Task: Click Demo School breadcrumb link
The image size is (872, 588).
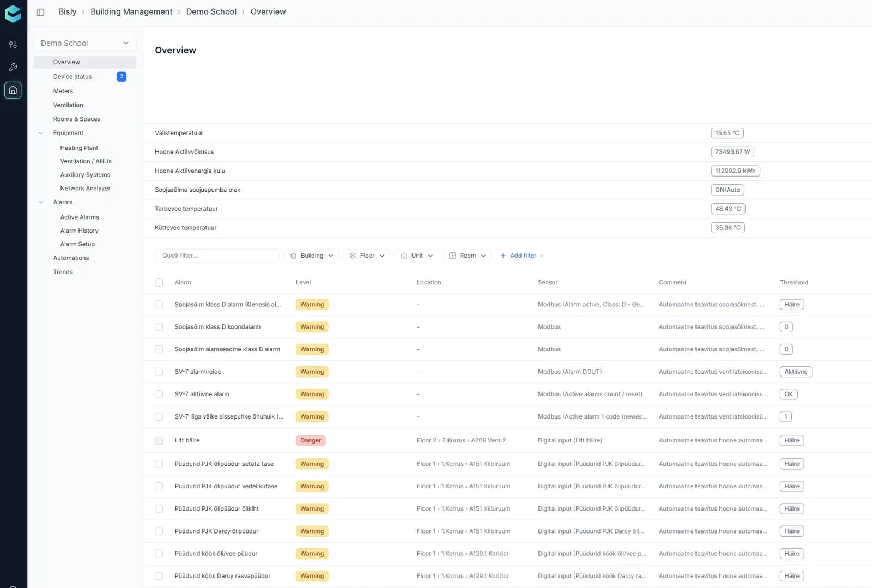Action: click(x=211, y=12)
